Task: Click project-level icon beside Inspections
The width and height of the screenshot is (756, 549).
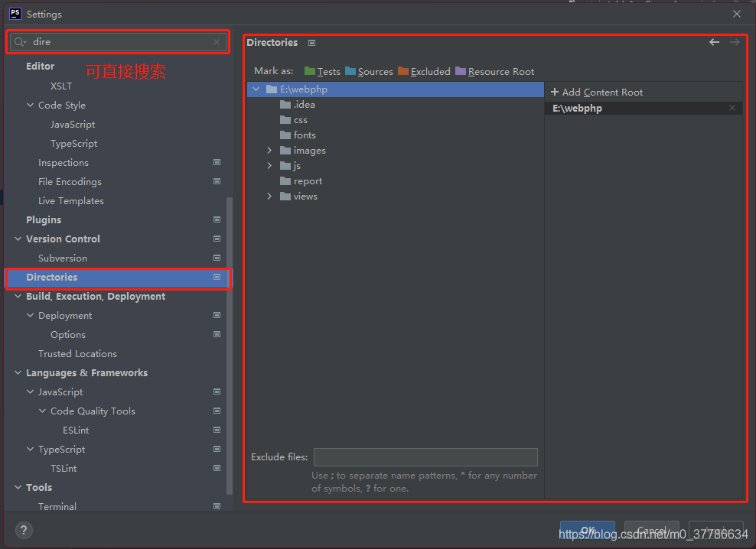Action: coord(217,162)
